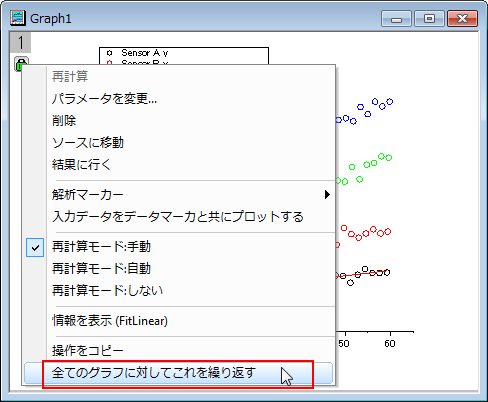Click a red scatter data point
This screenshot has width=488, height=402.
(x=344, y=228)
